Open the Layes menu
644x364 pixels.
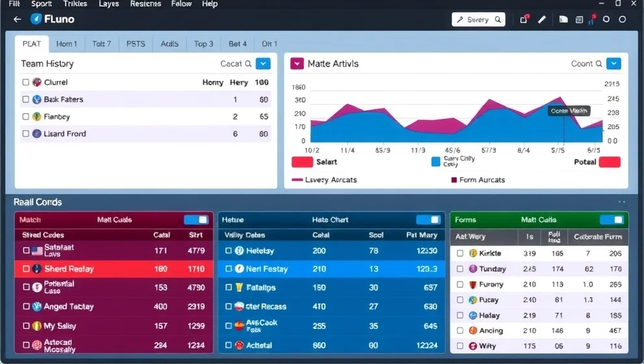point(108,4)
